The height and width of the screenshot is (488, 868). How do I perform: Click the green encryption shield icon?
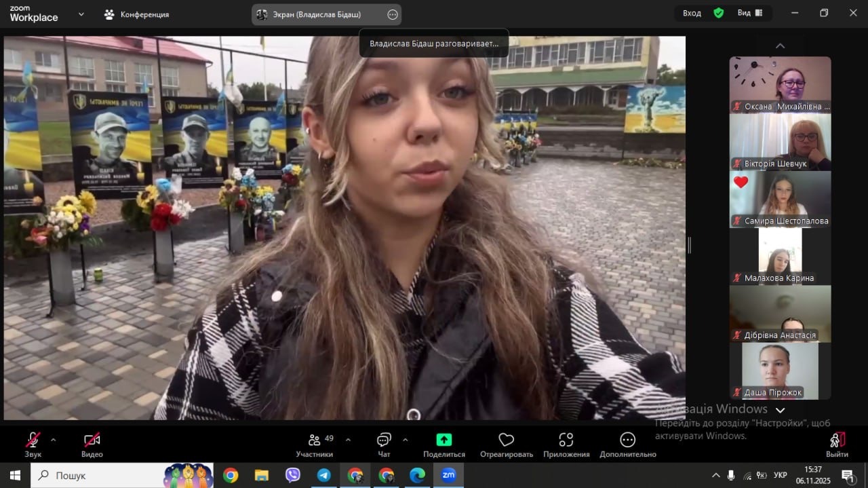719,14
